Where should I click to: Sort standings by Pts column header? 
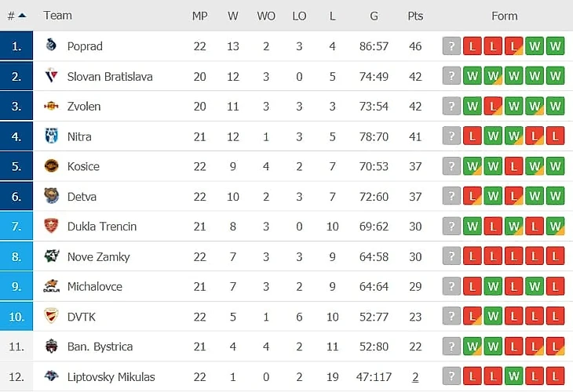[415, 16]
